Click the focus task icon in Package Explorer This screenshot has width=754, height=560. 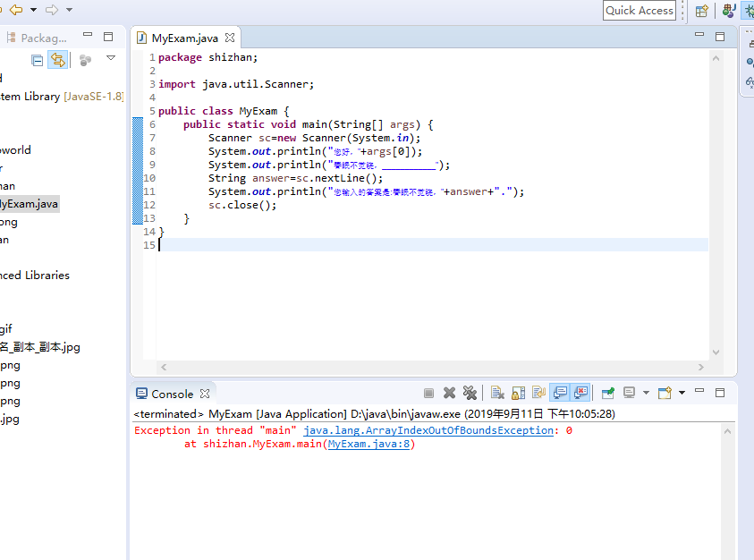tap(85, 60)
